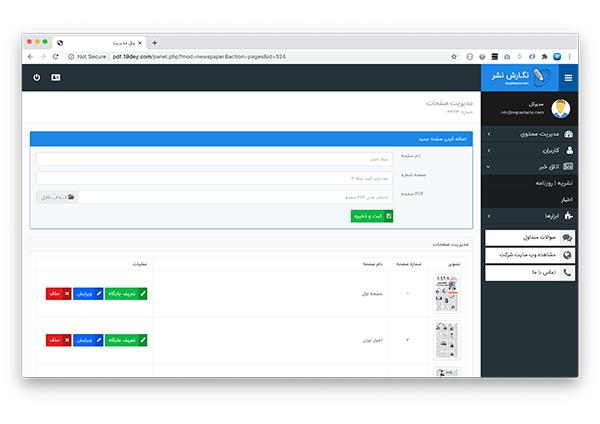
Task: Open the Chrome three-dot menu
Action: point(571,57)
